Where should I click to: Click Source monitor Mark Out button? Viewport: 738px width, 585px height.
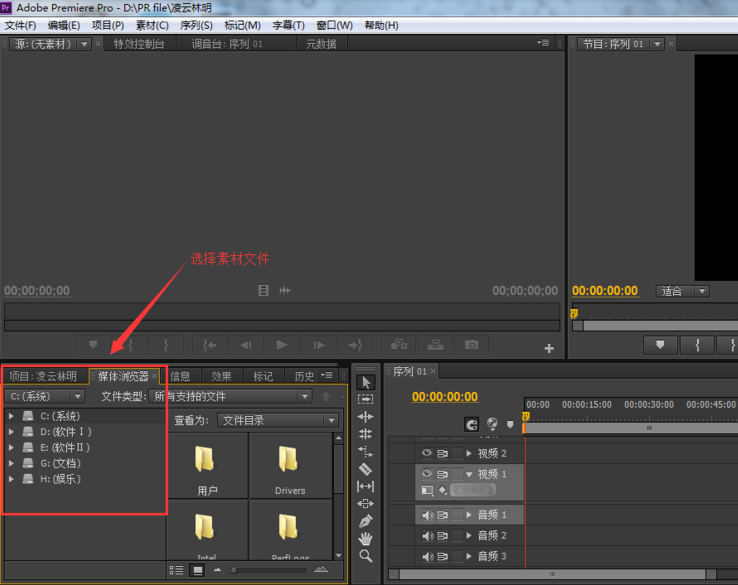[x=166, y=345]
